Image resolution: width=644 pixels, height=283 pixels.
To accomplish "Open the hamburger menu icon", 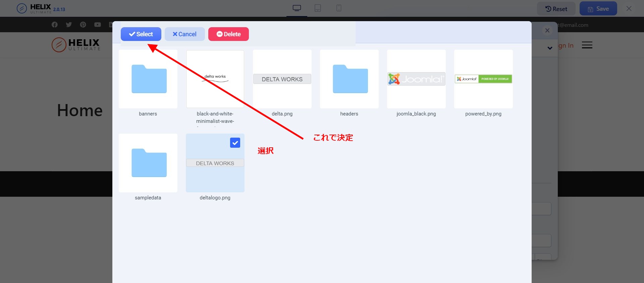I will [587, 45].
